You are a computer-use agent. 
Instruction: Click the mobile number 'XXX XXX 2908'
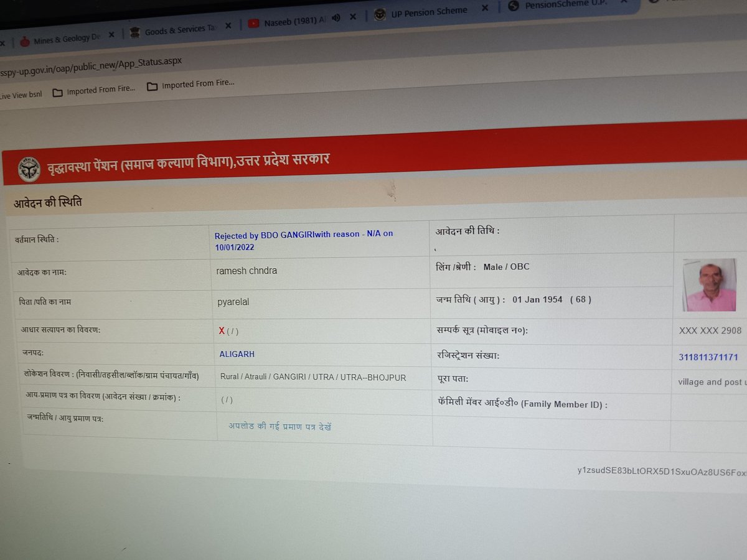(710, 331)
